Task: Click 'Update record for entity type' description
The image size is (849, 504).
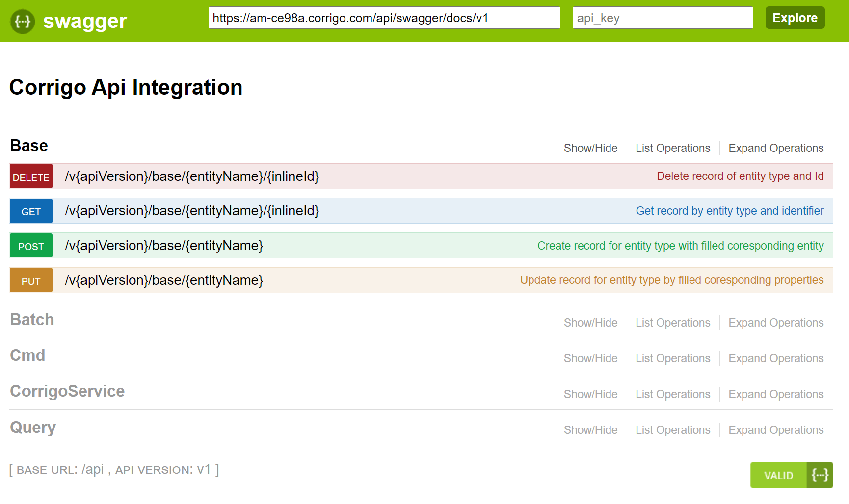Action: coord(672,280)
